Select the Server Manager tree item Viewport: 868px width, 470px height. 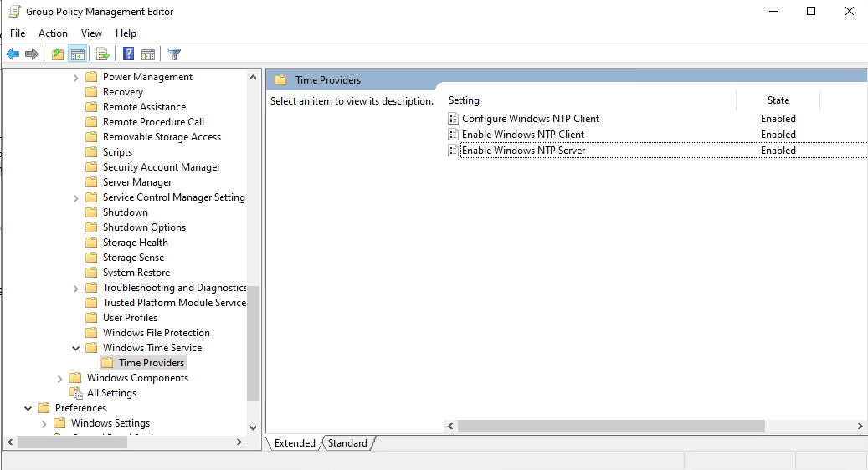(x=137, y=182)
